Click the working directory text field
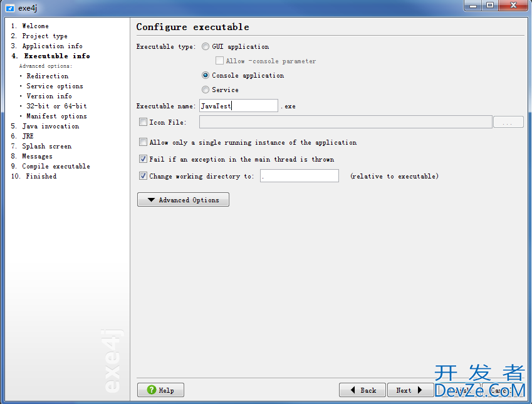The image size is (532, 404). pyautogui.click(x=300, y=176)
